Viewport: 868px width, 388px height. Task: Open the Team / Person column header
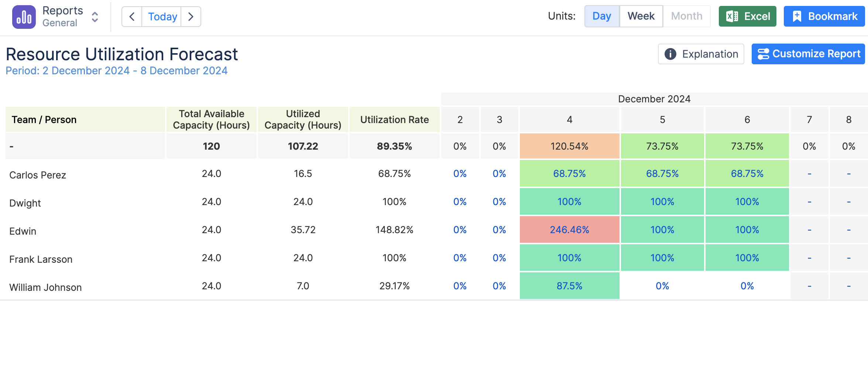tap(44, 119)
